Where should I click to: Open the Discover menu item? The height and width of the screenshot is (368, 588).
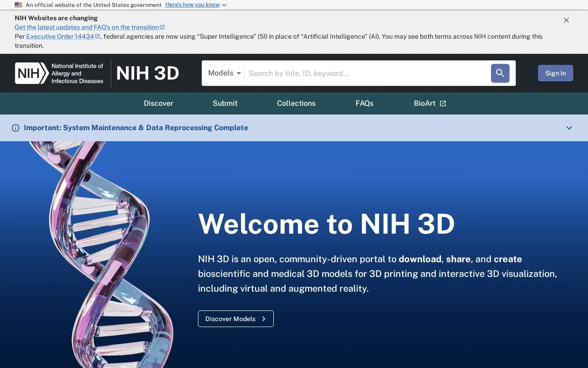point(158,103)
